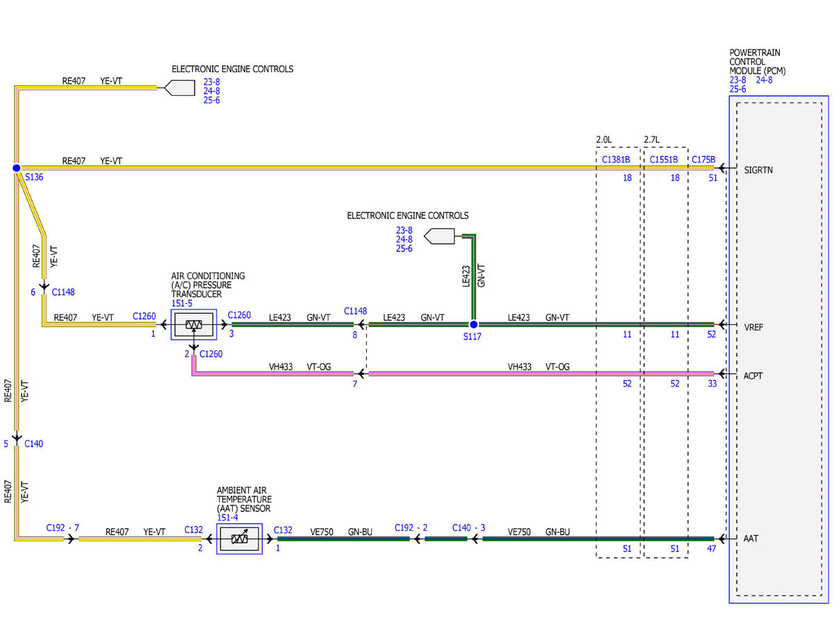
Task: Open the 25-6 link under PCM heading
Action: pos(737,89)
